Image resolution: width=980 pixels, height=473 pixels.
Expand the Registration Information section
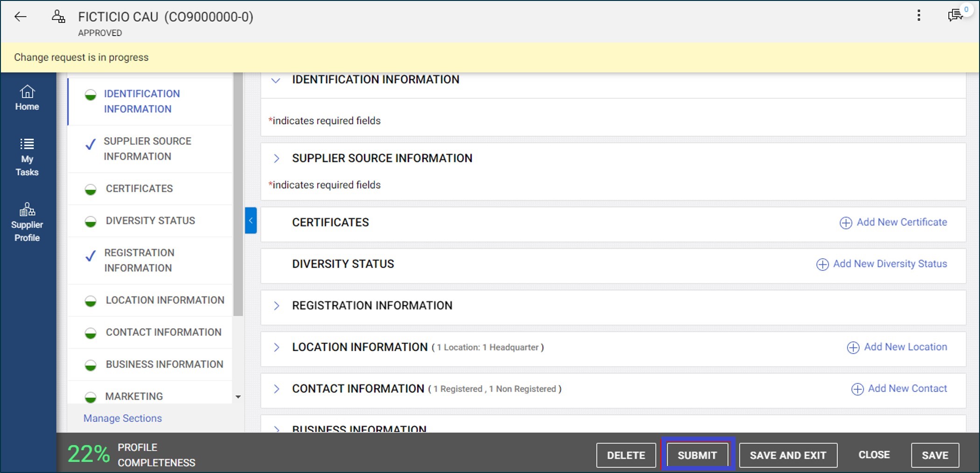tap(276, 305)
